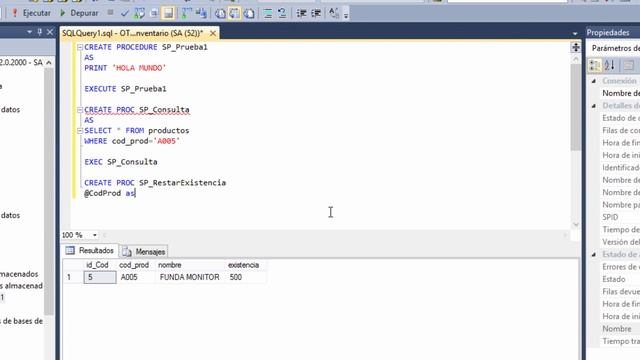
Task: Switch output to Results to Grid
Action: [235, 13]
